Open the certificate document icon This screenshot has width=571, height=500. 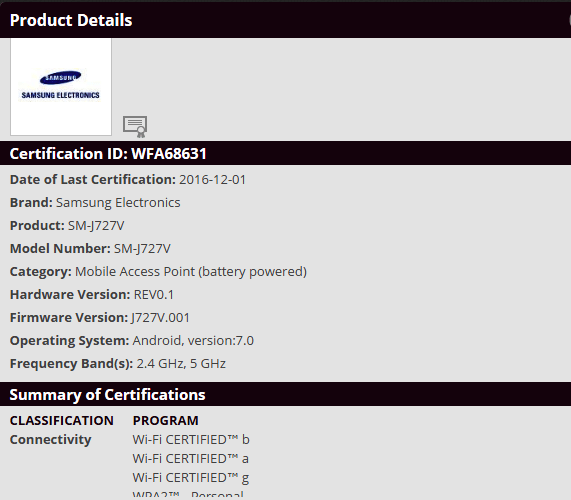[135, 127]
